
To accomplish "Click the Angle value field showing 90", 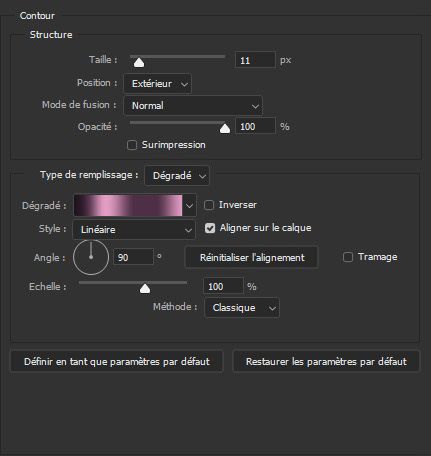I will 133,257.
